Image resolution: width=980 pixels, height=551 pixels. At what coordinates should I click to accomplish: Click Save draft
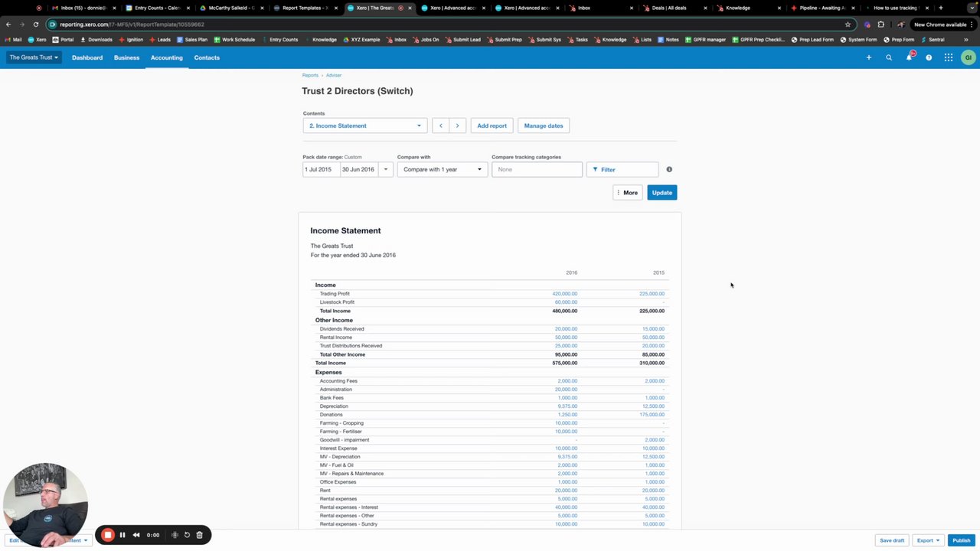(892, 540)
